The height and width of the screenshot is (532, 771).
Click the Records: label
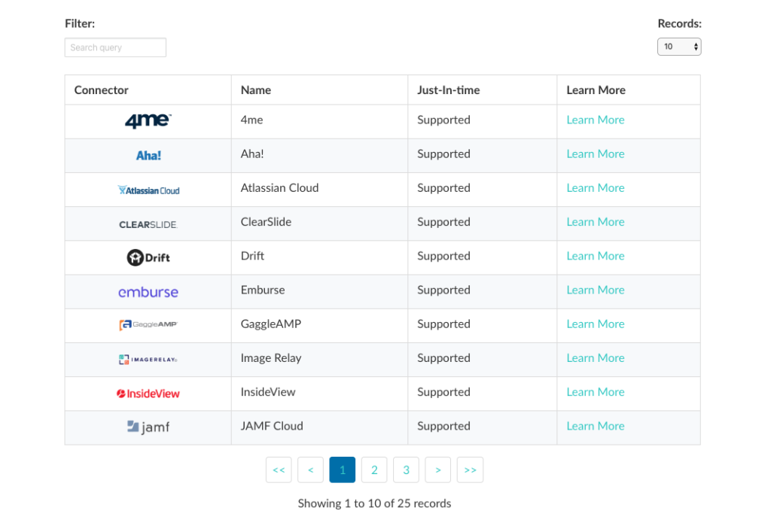click(680, 23)
